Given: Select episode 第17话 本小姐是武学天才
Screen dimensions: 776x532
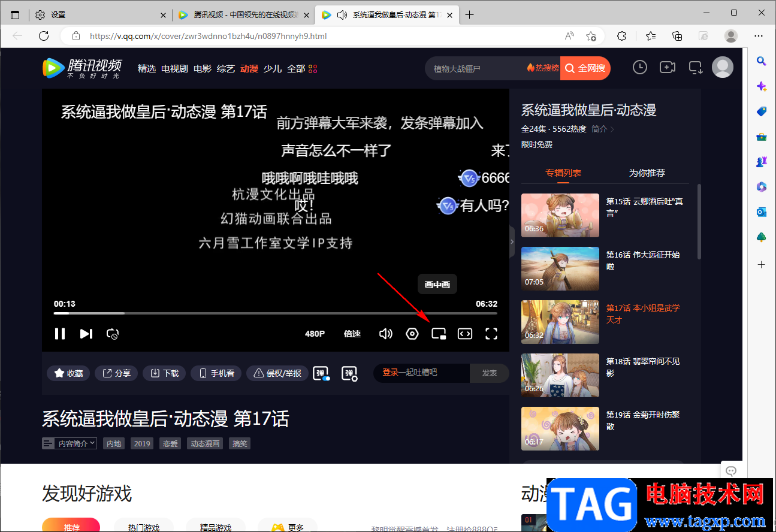Looking at the screenshot, I should click(605, 322).
